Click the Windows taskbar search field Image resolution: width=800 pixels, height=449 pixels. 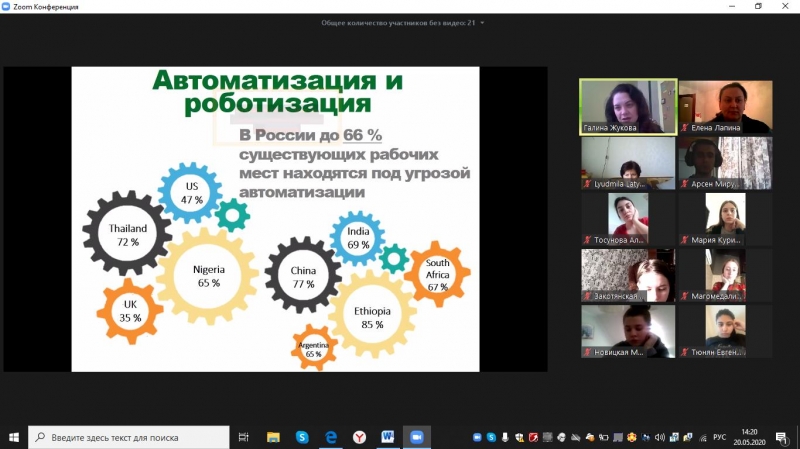130,437
